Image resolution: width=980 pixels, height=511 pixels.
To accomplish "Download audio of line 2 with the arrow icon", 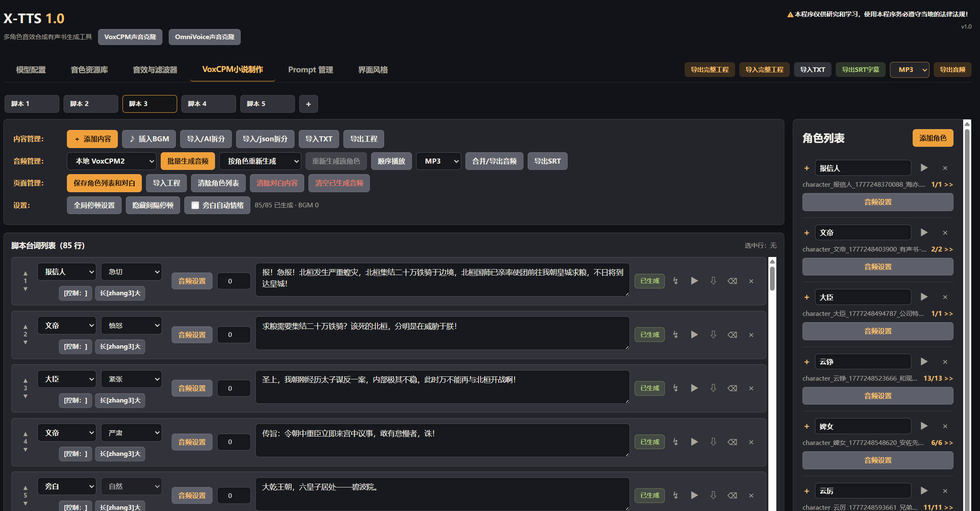I will [713, 334].
